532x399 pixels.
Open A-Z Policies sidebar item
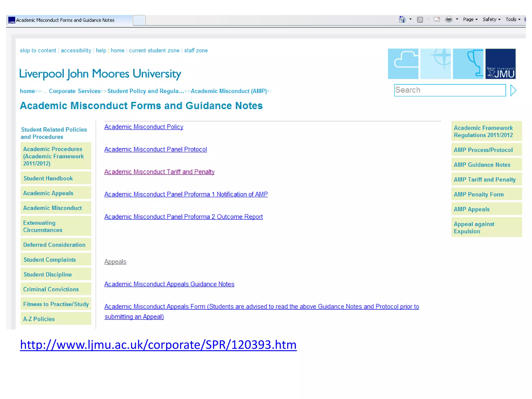click(x=56, y=319)
